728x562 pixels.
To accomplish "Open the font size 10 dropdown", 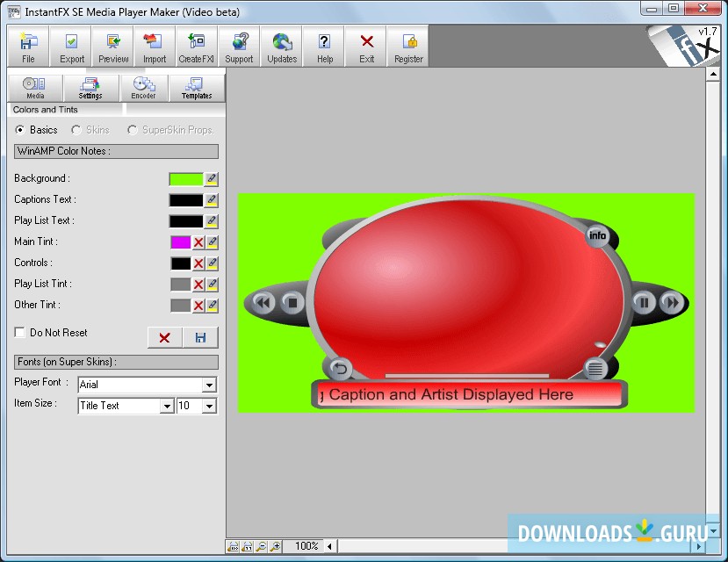I will point(209,407).
